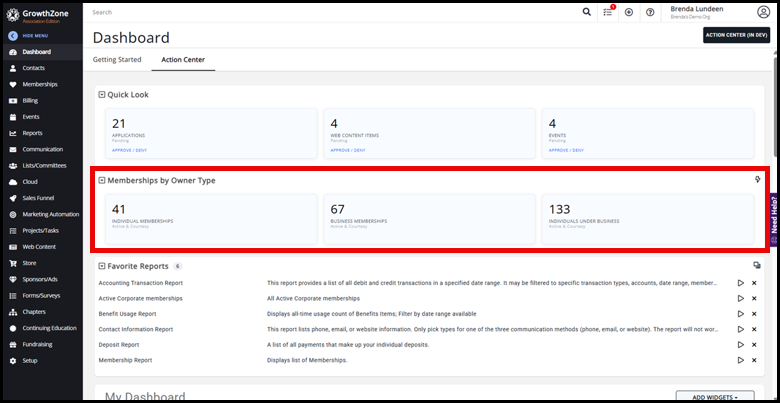Click Approve / Deny under Applications
This screenshot has height=403, width=780.
pyautogui.click(x=126, y=150)
